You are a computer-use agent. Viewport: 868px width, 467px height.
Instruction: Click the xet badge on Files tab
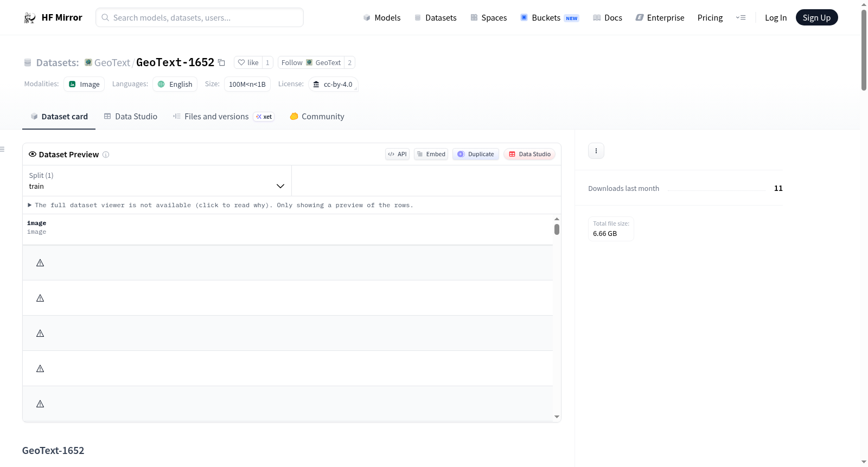click(264, 117)
